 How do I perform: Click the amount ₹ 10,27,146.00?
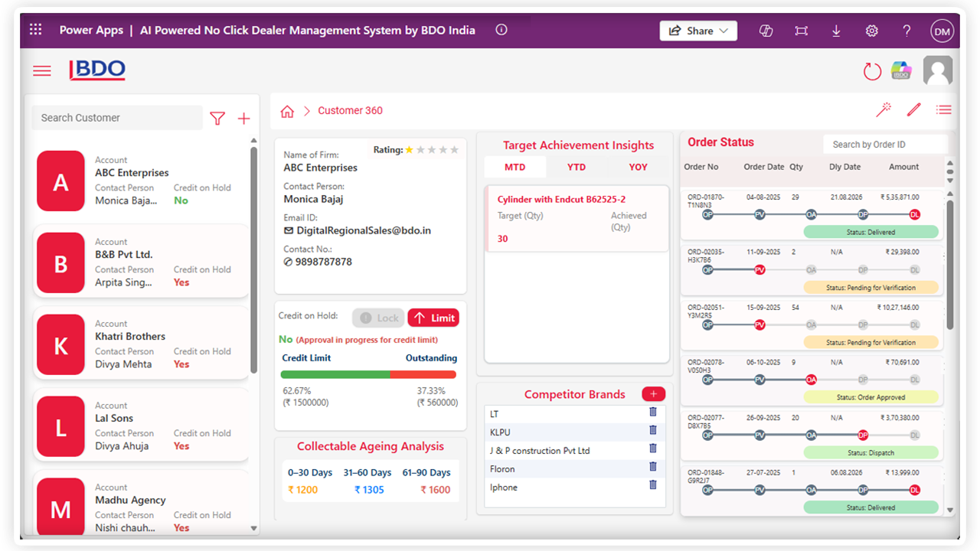900,307
